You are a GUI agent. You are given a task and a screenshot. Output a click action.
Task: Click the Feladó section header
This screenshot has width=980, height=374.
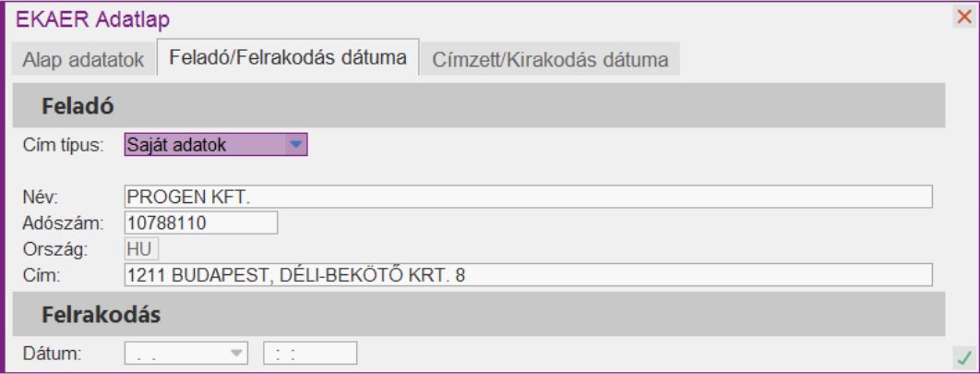point(78,106)
